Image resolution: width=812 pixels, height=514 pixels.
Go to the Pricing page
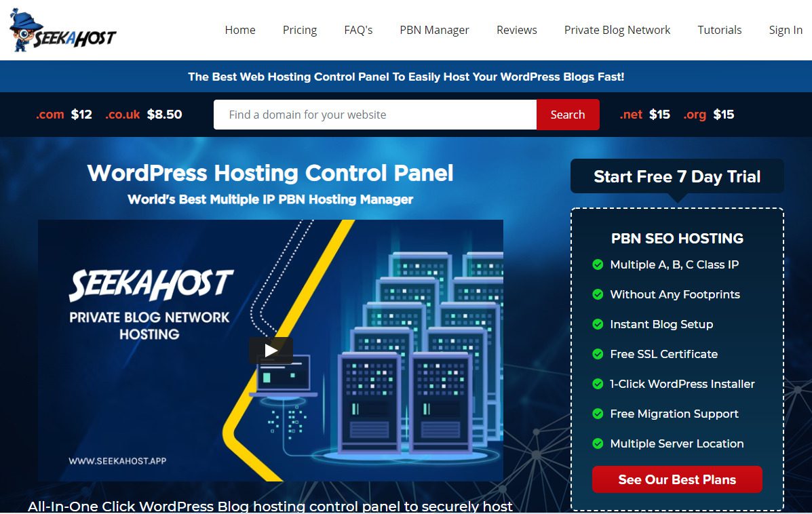[x=300, y=30]
